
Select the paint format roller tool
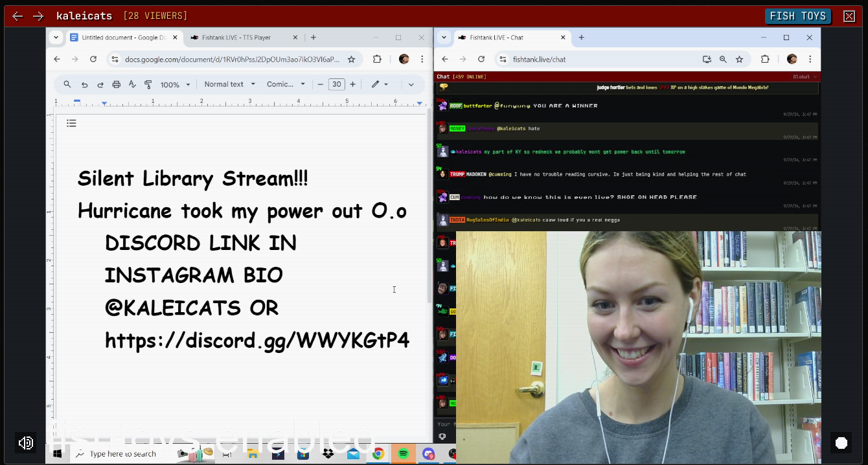(x=148, y=84)
